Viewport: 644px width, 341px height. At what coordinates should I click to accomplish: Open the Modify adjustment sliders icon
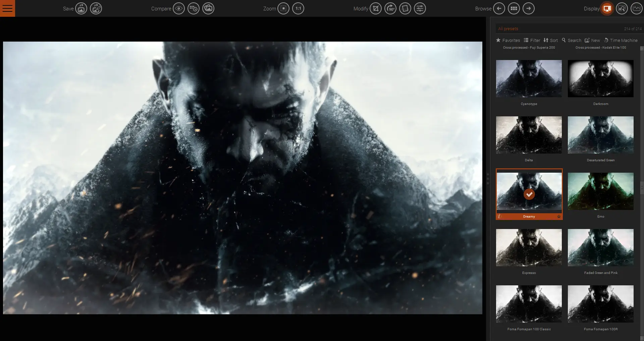click(x=420, y=8)
